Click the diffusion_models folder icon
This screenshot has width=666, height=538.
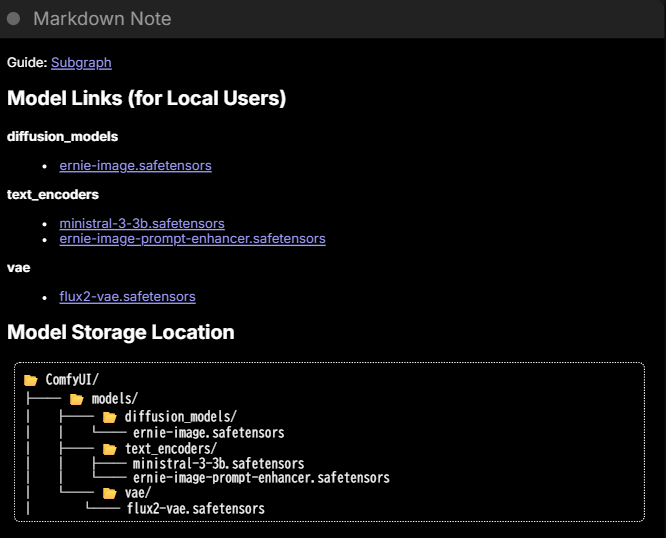[109, 417]
